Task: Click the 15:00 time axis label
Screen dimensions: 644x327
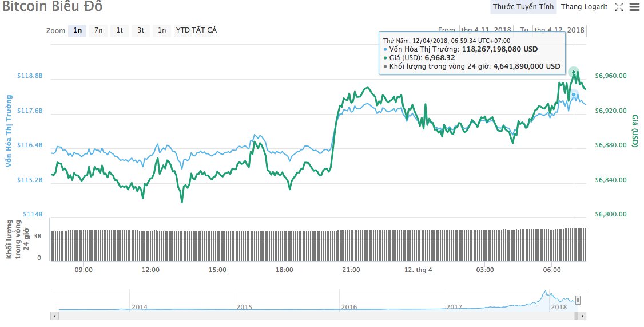Action: click(x=217, y=270)
